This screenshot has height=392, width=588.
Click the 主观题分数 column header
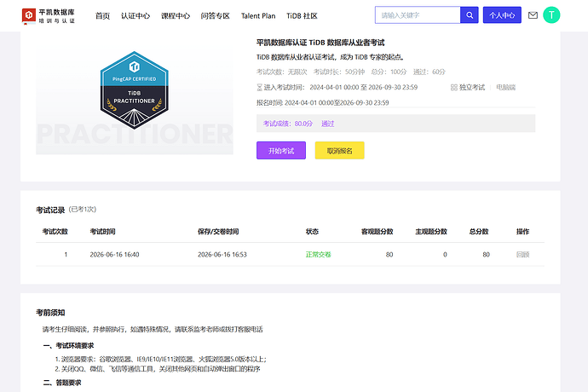click(x=431, y=232)
